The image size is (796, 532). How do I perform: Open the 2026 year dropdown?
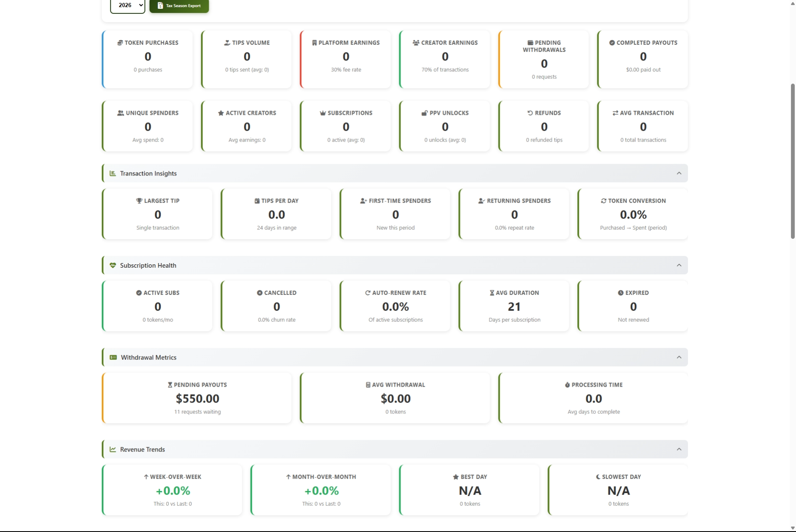tap(127, 5)
